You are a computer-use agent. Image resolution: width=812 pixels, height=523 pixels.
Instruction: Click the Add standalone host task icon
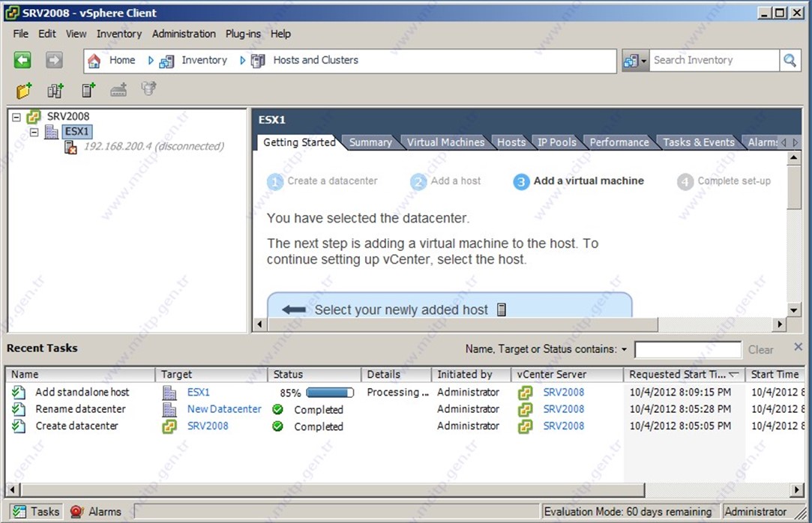(x=19, y=393)
